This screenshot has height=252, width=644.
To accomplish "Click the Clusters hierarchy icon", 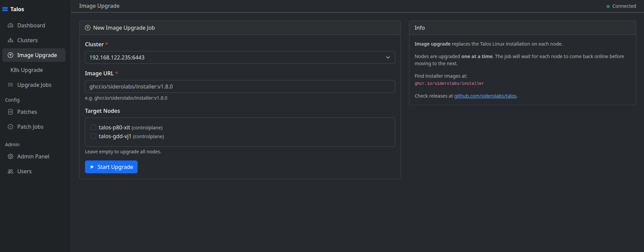I will pos(10,40).
